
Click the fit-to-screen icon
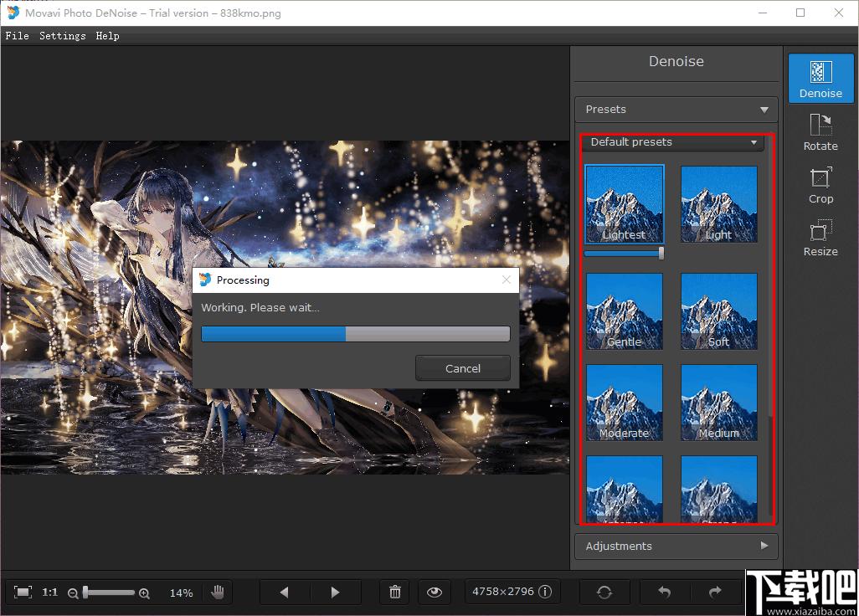point(23,592)
